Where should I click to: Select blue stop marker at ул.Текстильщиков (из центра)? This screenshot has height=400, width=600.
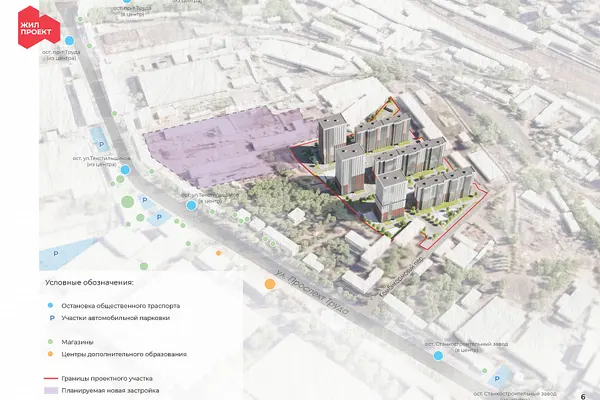tap(125, 170)
